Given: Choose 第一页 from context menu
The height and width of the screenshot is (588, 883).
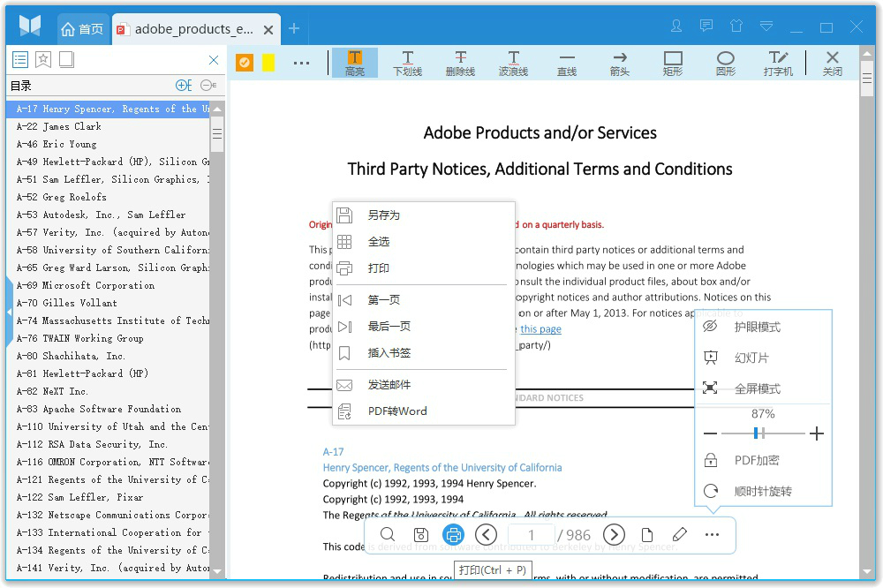Looking at the screenshot, I should coord(424,299).
